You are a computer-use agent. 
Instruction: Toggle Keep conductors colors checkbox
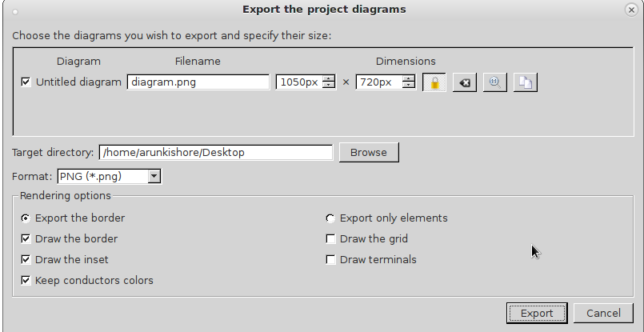pyautogui.click(x=26, y=281)
